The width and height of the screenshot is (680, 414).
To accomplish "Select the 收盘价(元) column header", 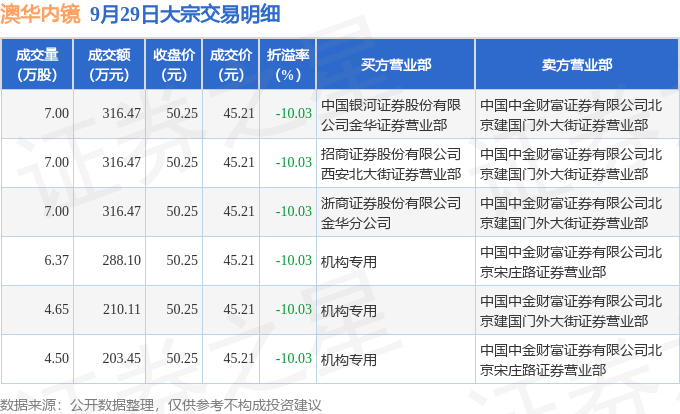I will [174, 65].
